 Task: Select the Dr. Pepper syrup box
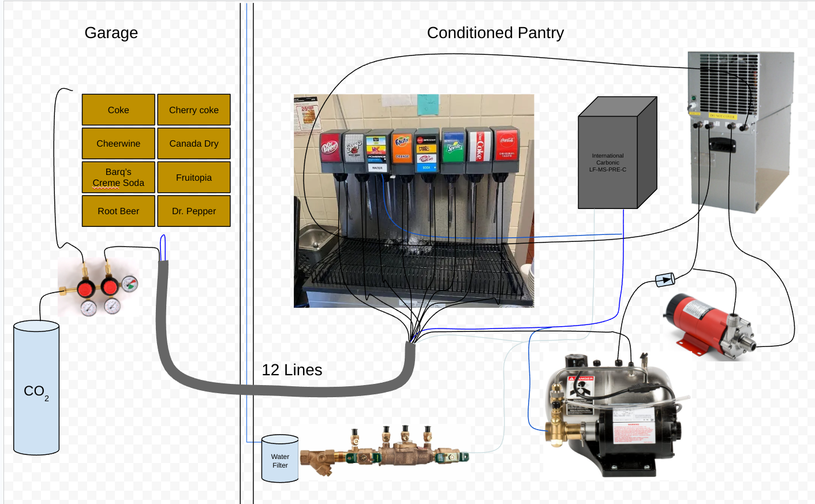(194, 211)
